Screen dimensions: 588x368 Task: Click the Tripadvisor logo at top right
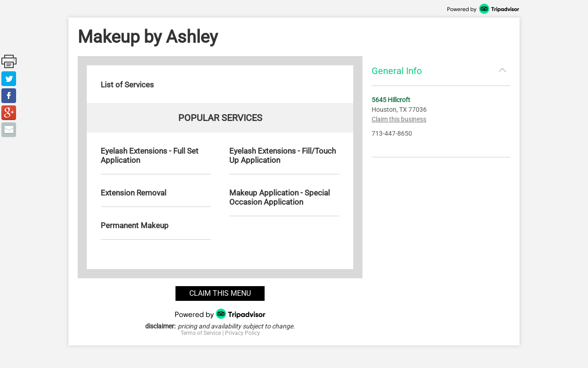tap(499, 9)
